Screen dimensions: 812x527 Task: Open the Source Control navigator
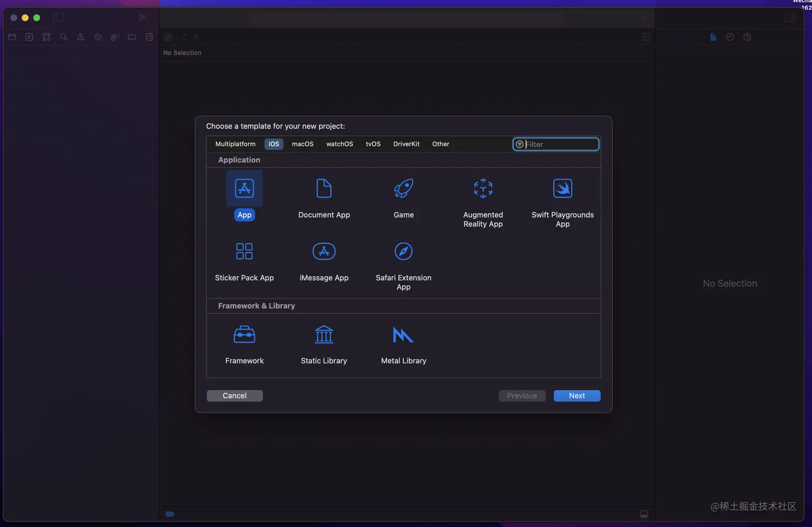tap(30, 37)
